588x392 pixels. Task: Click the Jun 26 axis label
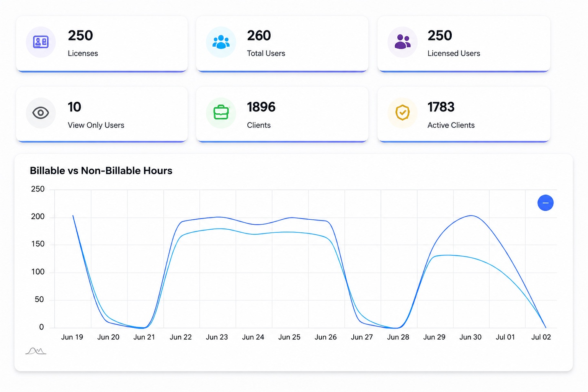[x=326, y=337]
